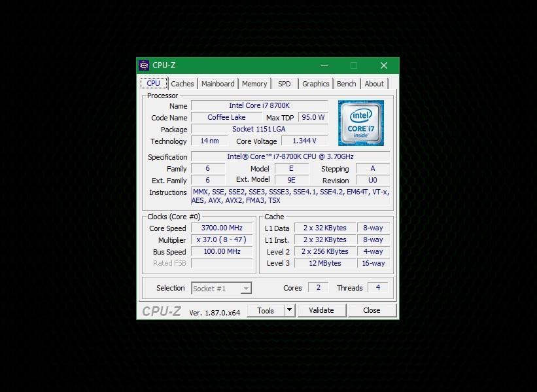This screenshot has height=392, width=537.
Task: Click the Package value Socket 1151 LGA
Action: click(259, 129)
